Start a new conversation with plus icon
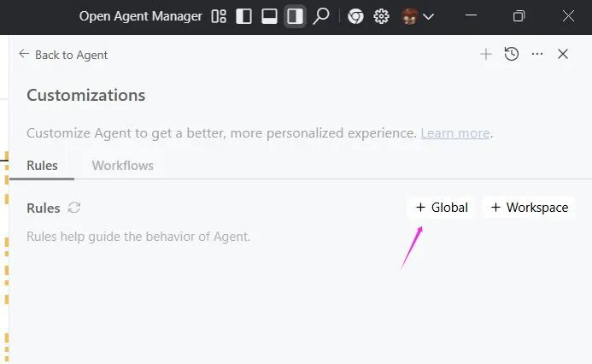 click(486, 54)
